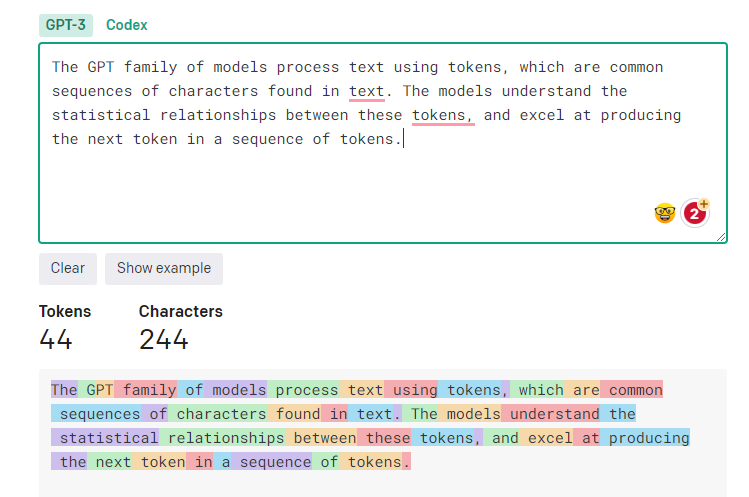This screenshot has width=749, height=497.
Task: Click the word 'producing' in the input box
Action: (x=641, y=115)
